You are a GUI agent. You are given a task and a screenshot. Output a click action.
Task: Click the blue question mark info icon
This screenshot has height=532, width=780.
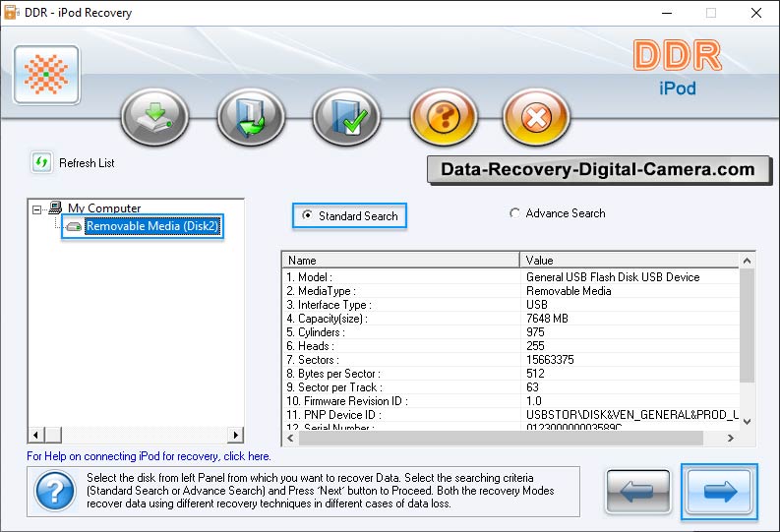click(55, 492)
